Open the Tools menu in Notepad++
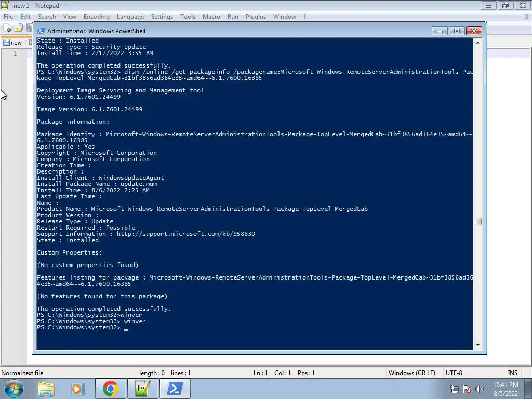Viewport: 532px width, 399px height. coord(188,17)
